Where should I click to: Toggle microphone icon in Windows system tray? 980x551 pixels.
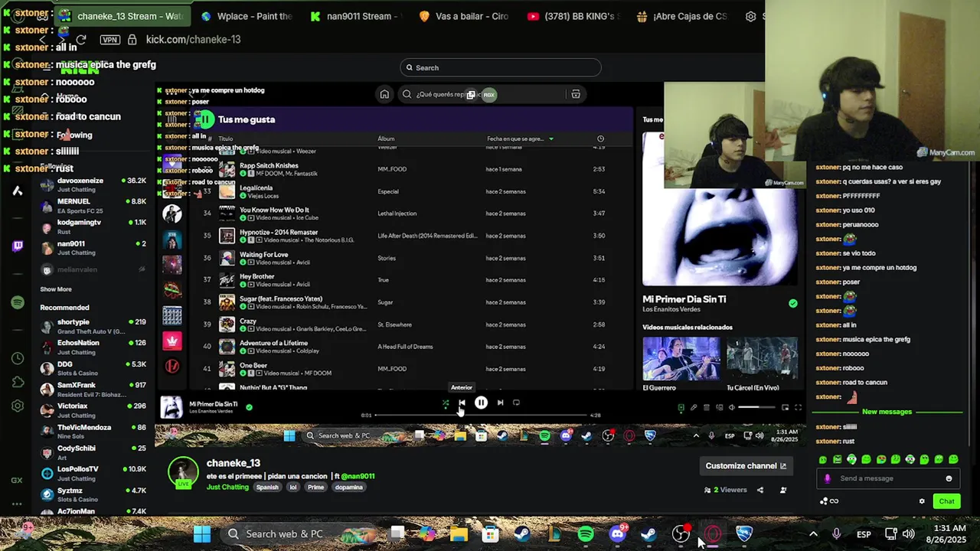point(837,534)
